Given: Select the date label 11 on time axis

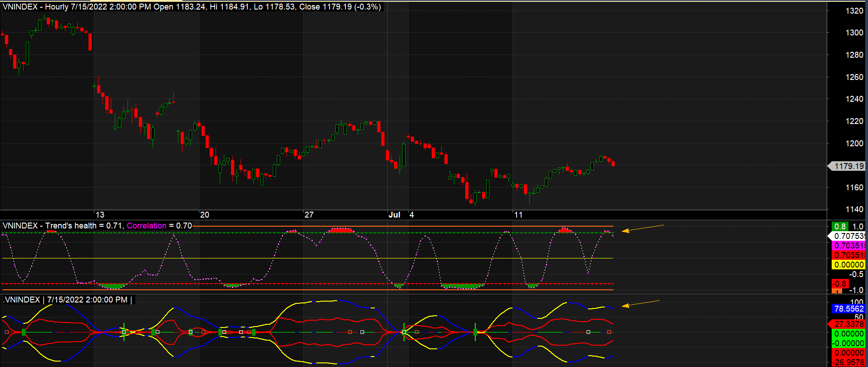Looking at the screenshot, I should click(518, 215).
